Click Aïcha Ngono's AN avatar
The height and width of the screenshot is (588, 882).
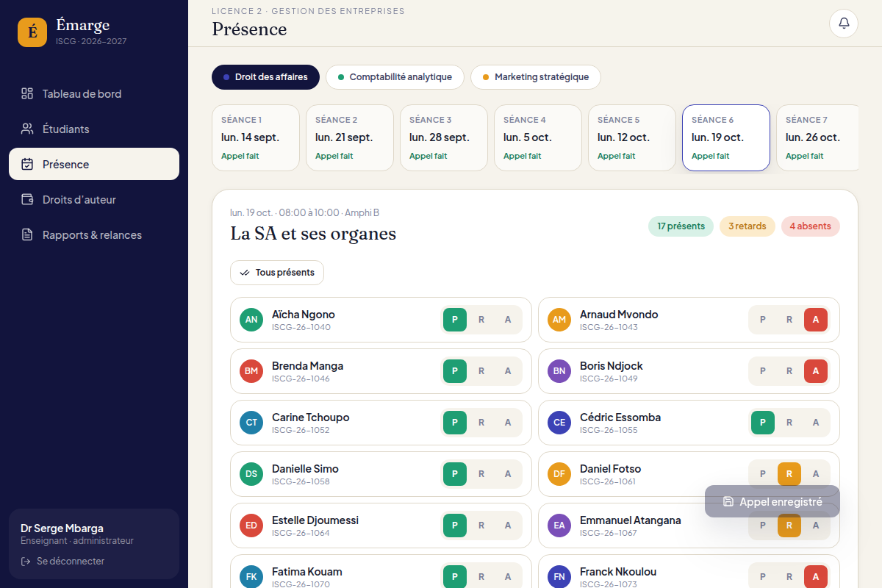click(251, 320)
